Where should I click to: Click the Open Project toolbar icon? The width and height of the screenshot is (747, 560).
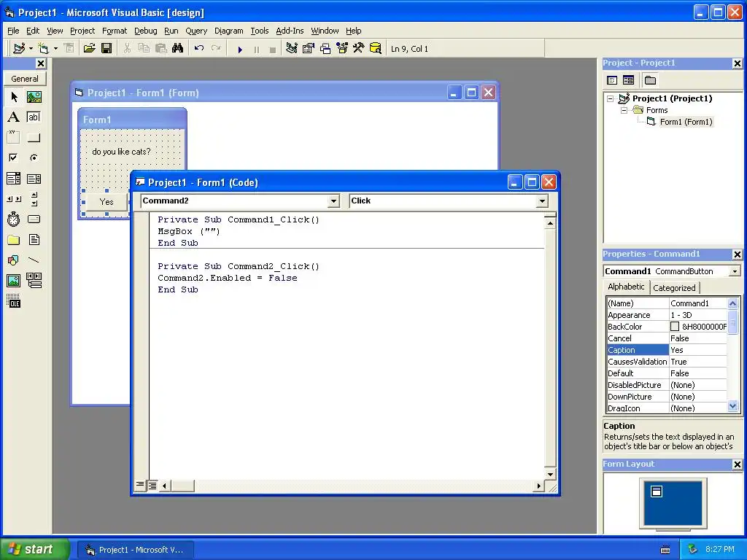pos(89,49)
